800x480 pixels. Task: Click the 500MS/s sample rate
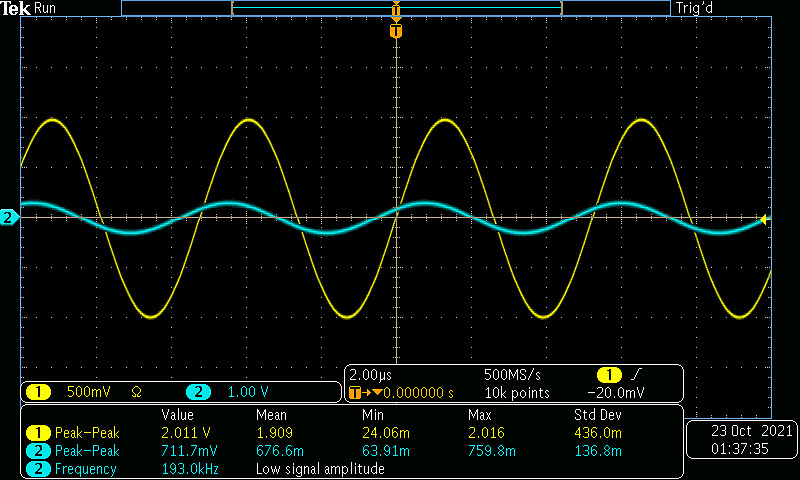click(512, 375)
